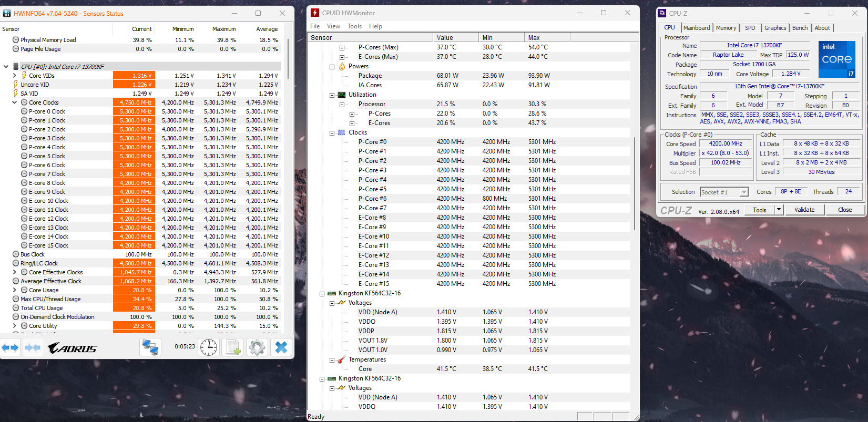The image size is (868, 422).
Task: Click the Maximum column header in HWiNFO
Action: click(218, 29)
